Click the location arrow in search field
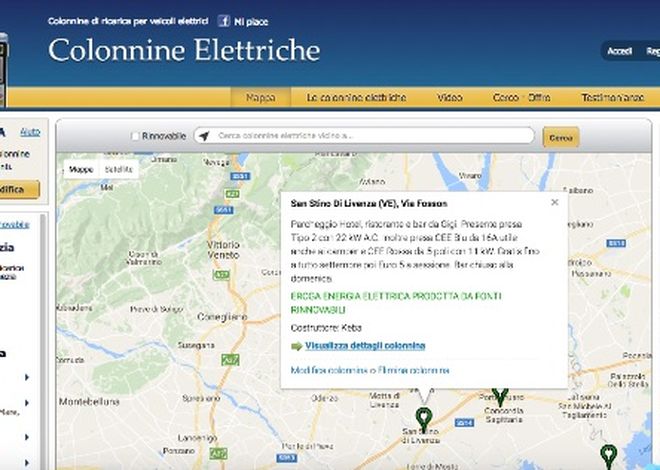This screenshot has width=660, height=470. point(204,136)
